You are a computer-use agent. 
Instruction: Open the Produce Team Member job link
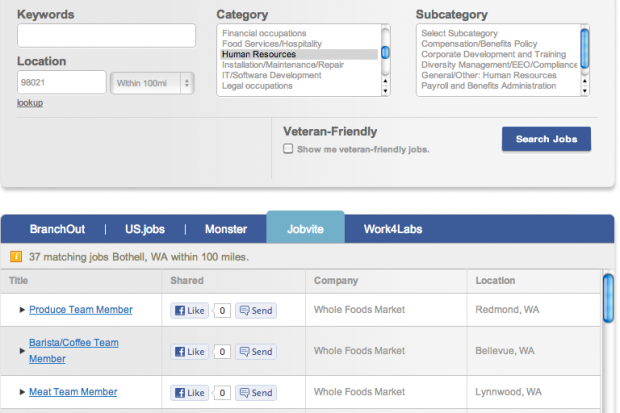coord(81,310)
